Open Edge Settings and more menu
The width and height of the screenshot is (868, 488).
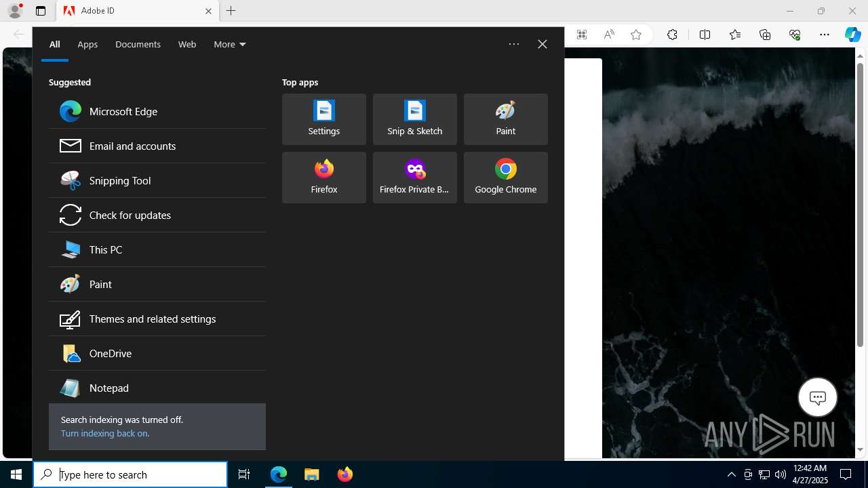click(x=825, y=35)
